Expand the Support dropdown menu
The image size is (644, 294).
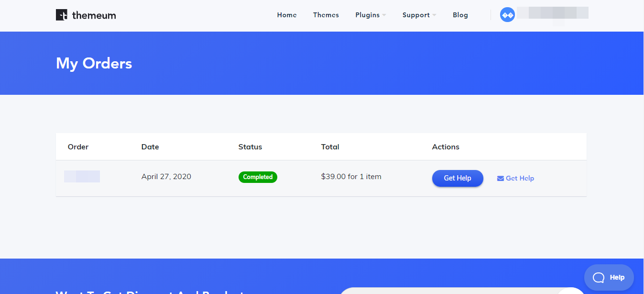[x=419, y=15]
